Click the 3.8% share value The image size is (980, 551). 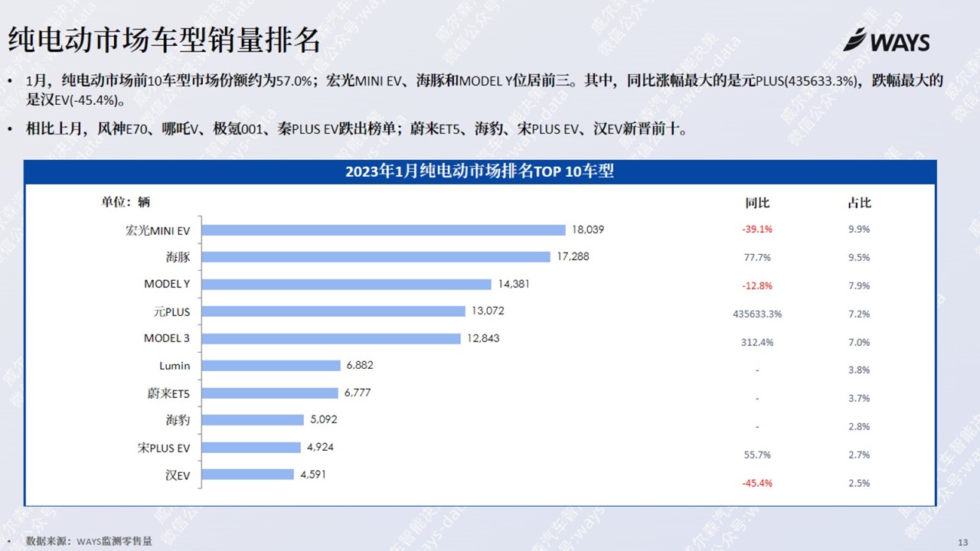point(859,370)
